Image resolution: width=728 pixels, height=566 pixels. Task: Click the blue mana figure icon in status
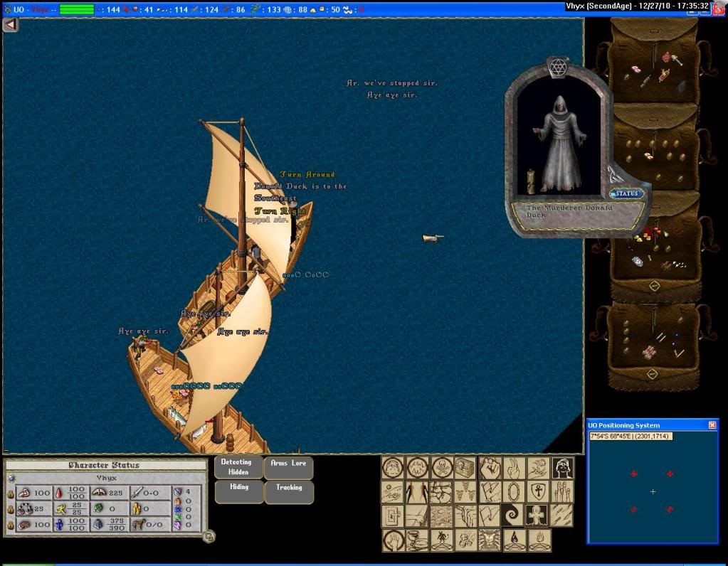point(59,525)
